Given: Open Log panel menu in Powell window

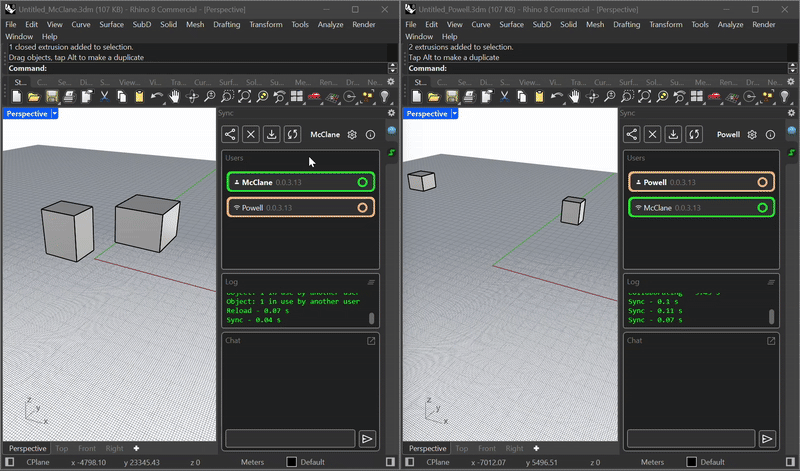Looking at the screenshot, I should pos(771,282).
